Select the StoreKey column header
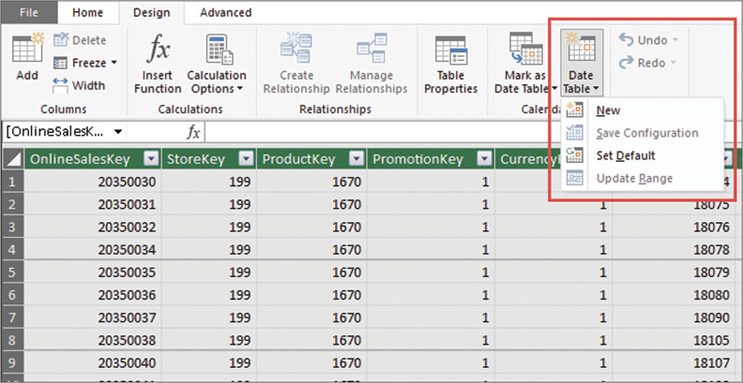This screenshot has height=383, width=743. (x=208, y=160)
